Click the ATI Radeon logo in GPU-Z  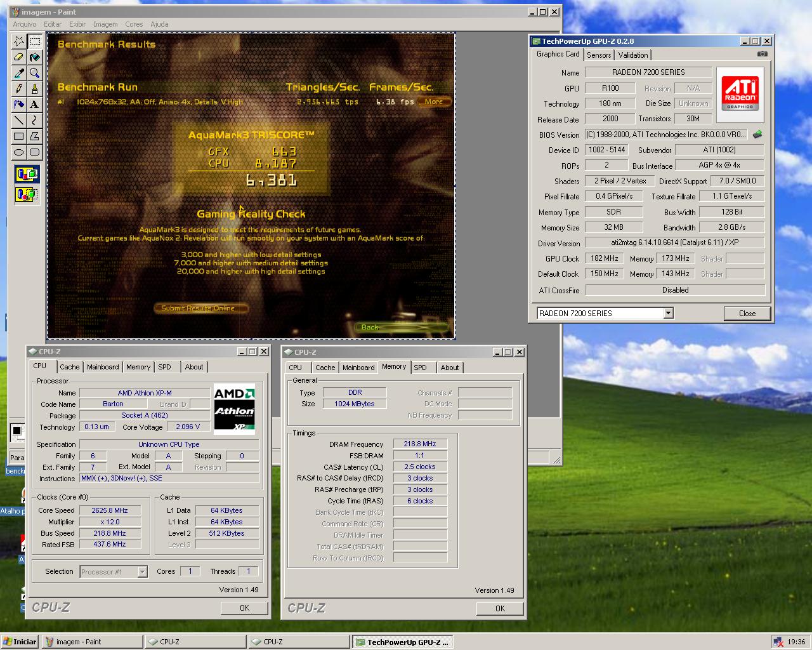tap(740, 93)
